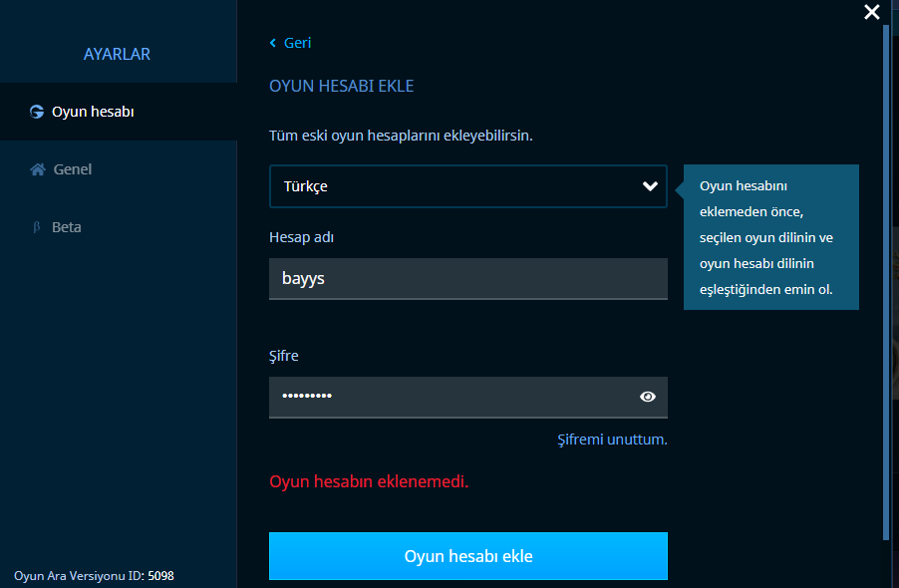The height and width of the screenshot is (588, 899).
Task: Open the Şifremi unuttum link
Action: click(612, 440)
